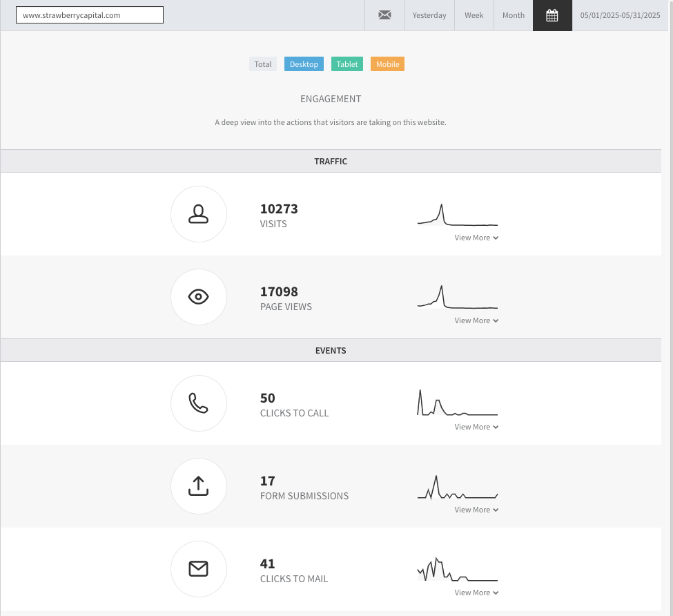
Task: Click the ENGAGEMENT heading
Action: (331, 99)
